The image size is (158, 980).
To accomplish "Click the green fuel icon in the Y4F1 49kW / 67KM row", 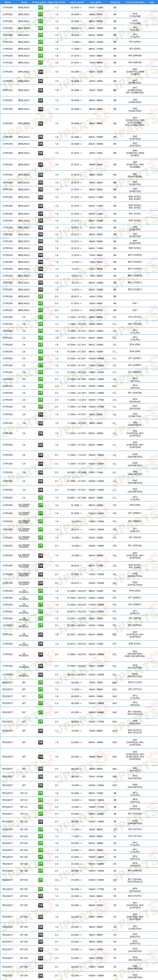I will coord(41,310).
